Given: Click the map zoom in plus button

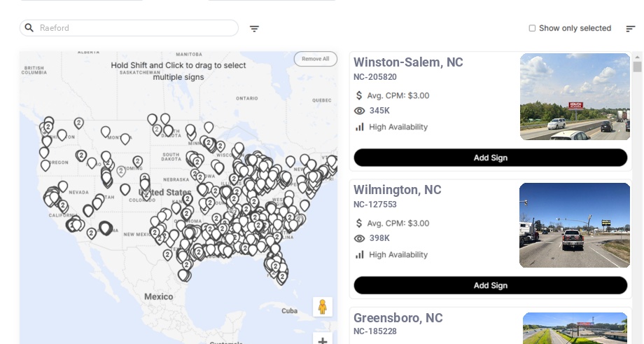Looking at the screenshot, I should [323, 340].
